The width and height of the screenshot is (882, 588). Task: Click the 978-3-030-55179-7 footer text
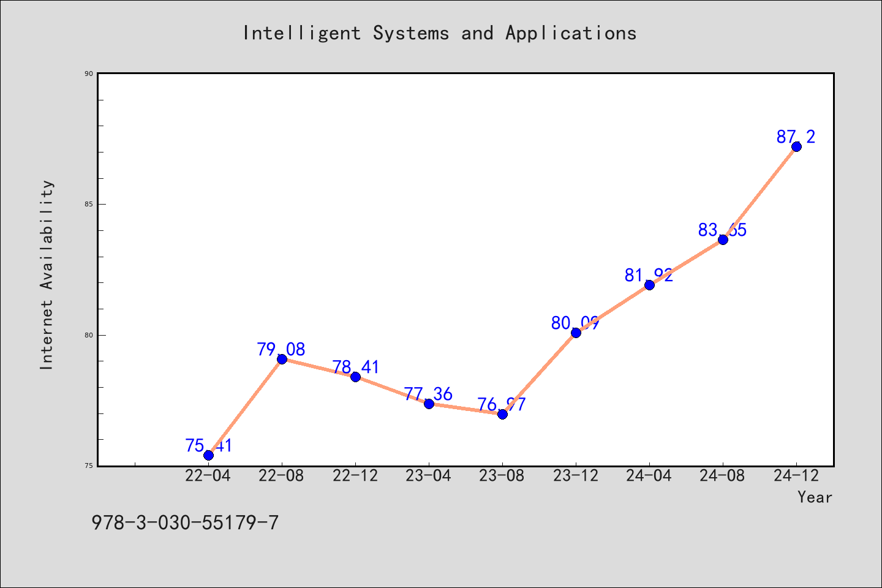pyautogui.click(x=185, y=522)
